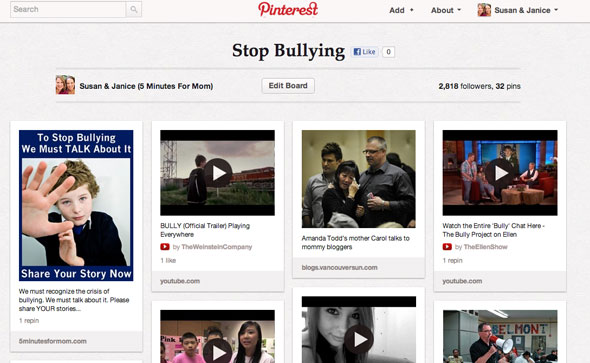Expand the About dropdown menu
The width and height of the screenshot is (590, 363).
446,10
